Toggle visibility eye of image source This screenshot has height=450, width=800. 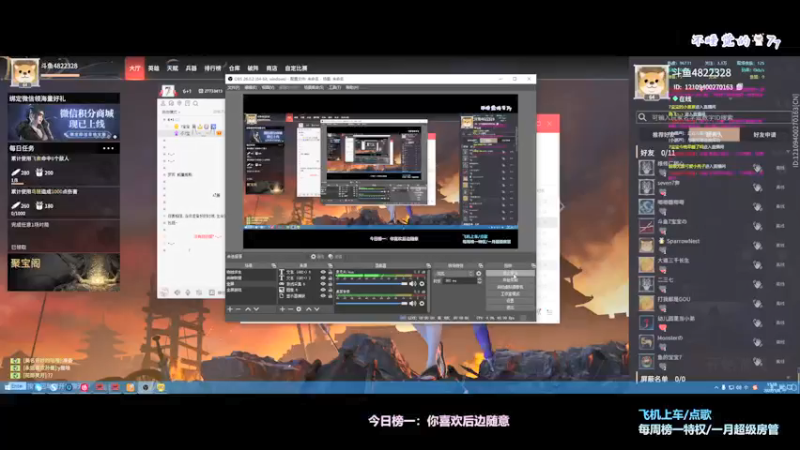coord(322,290)
